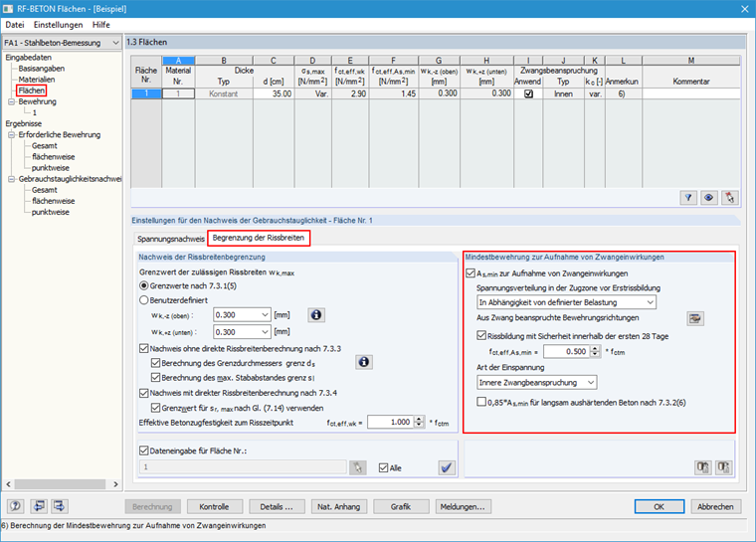Open Art der Einspannung dropdown
Screen dimensions: 756x542
tap(591, 383)
